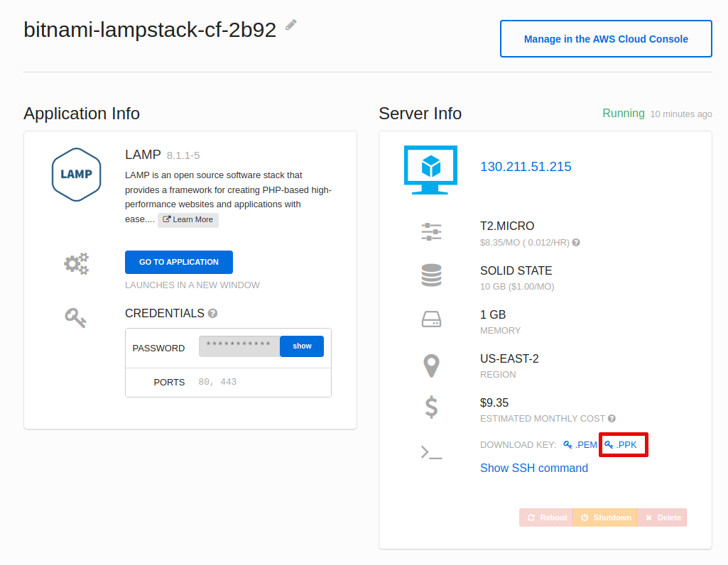Click the memory drive icon beside 1 GB
This screenshot has width=728, height=565.
[431, 319]
